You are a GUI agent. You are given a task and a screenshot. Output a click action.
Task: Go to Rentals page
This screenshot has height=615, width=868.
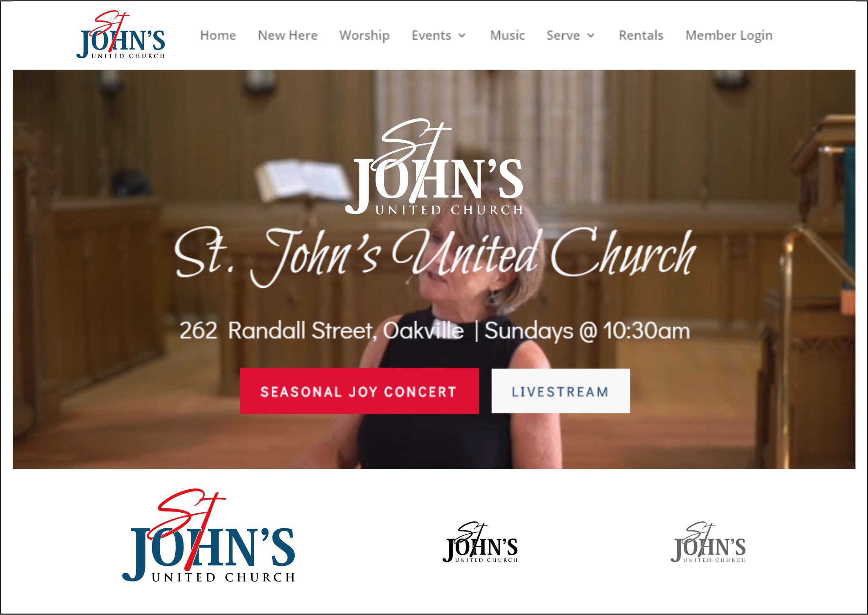tap(641, 35)
